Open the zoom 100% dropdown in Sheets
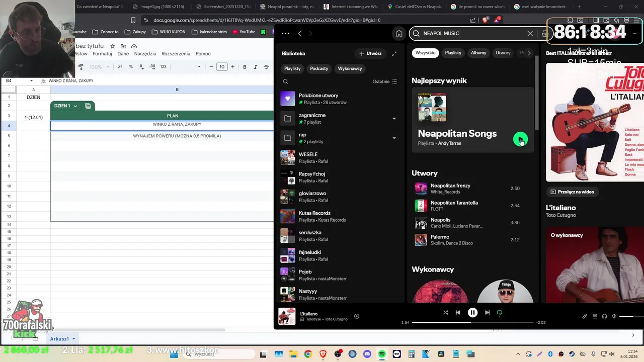This screenshot has width=644, height=362. click(x=99, y=67)
